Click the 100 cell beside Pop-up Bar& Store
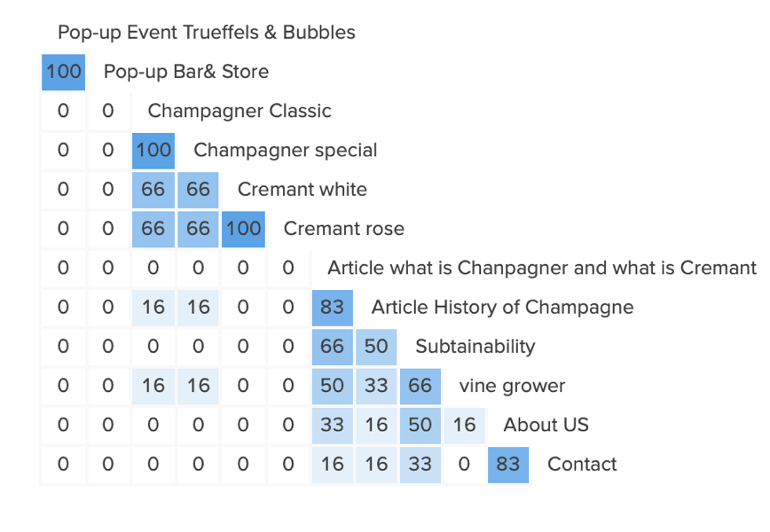Viewport: 770px width, 532px height. click(x=64, y=72)
